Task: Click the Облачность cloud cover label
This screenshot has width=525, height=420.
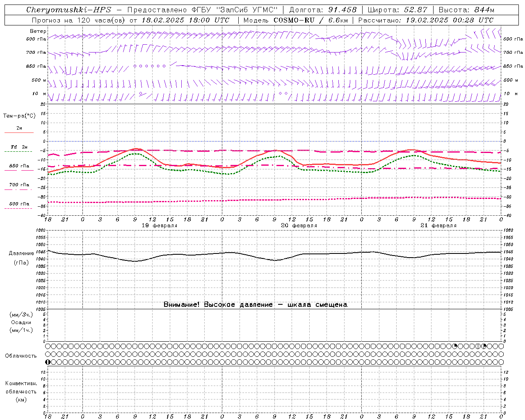Action: tap(21, 356)
